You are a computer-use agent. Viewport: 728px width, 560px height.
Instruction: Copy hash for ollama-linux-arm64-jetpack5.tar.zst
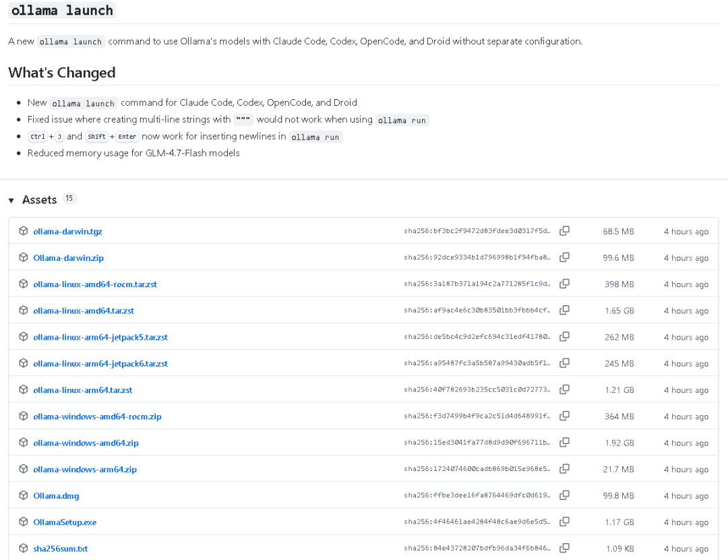point(564,337)
